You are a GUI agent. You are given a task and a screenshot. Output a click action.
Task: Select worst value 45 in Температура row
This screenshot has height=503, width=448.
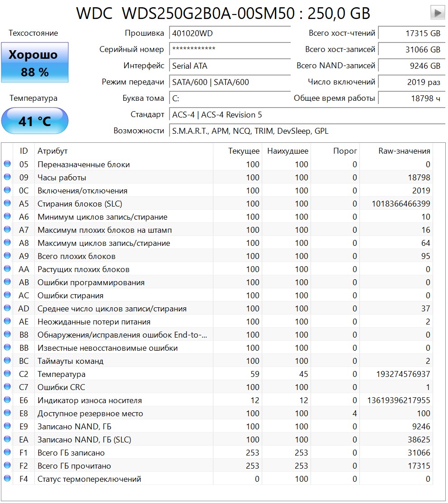(304, 374)
